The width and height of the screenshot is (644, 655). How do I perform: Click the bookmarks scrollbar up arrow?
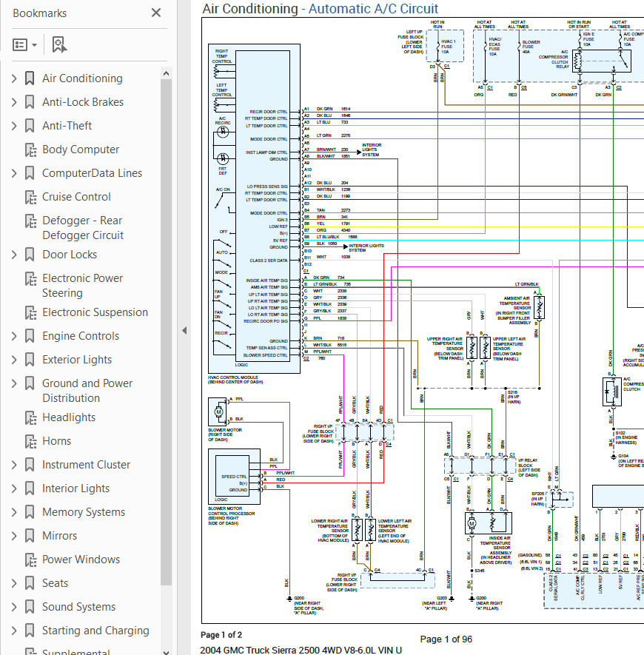(x=166, y=73)
